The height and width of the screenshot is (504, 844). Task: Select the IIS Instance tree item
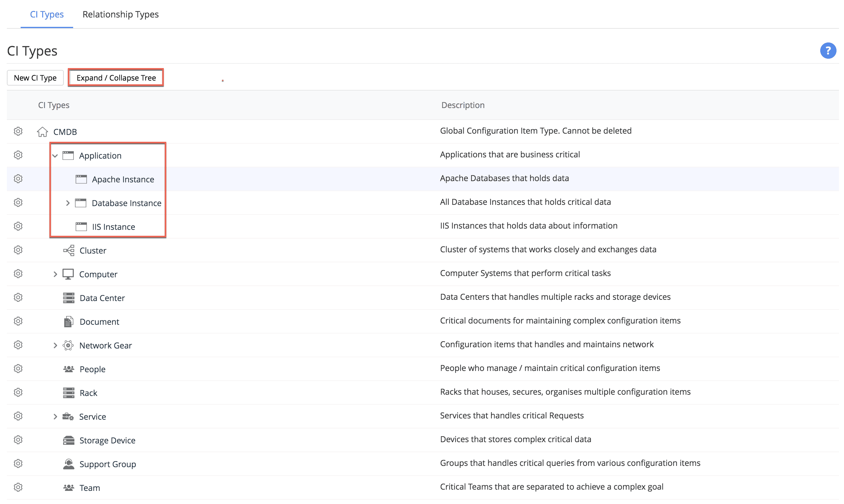point(113,227)
